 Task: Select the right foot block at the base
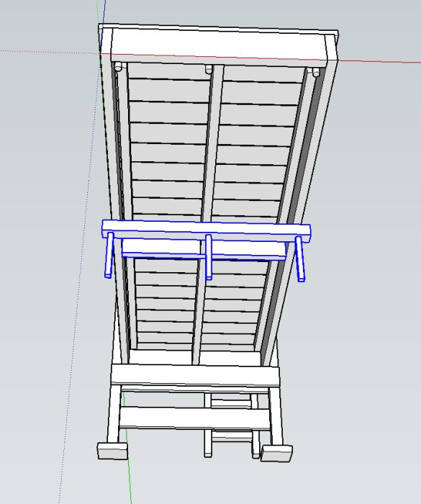click(276, 453)
